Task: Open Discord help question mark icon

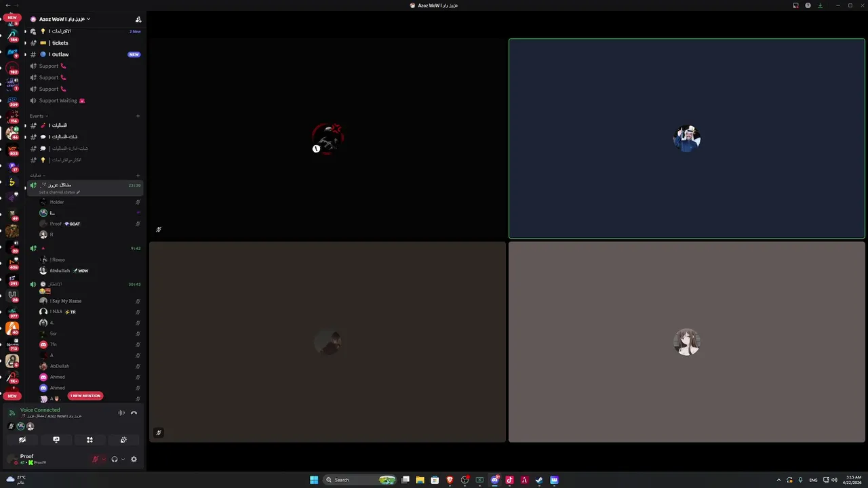Action: 808,5
